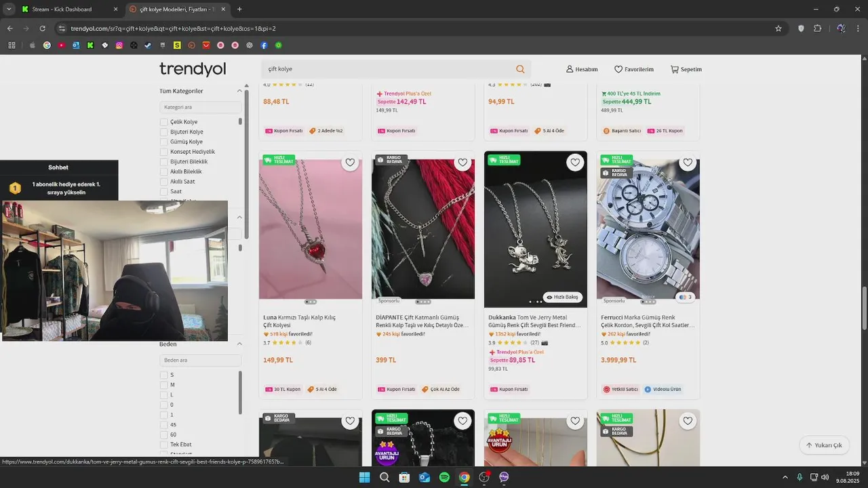Screen dimensions: 868x488
Task: Switch to çift kolye Modelleri tab
Action: 176,9
